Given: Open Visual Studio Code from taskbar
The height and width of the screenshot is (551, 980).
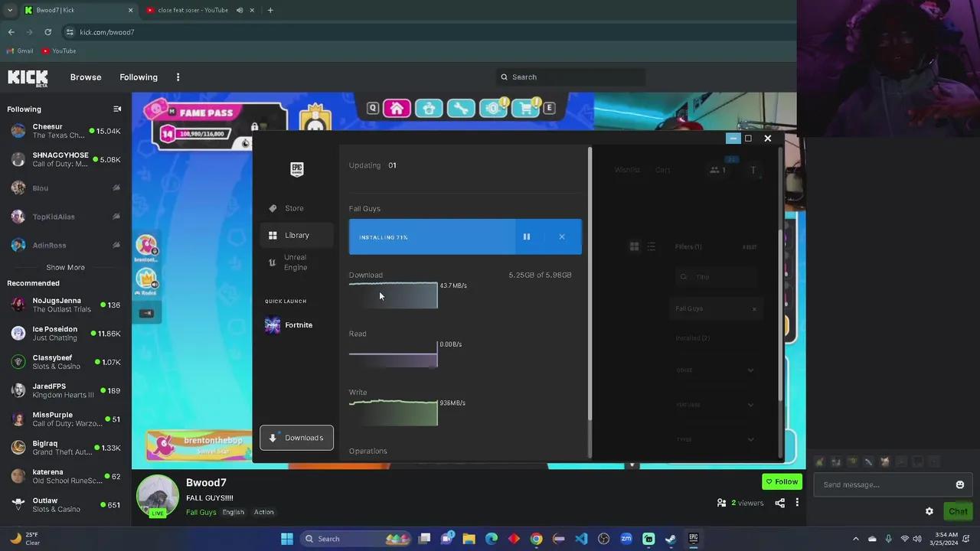Looking at the screenshot, I should [x=581, y=539].
